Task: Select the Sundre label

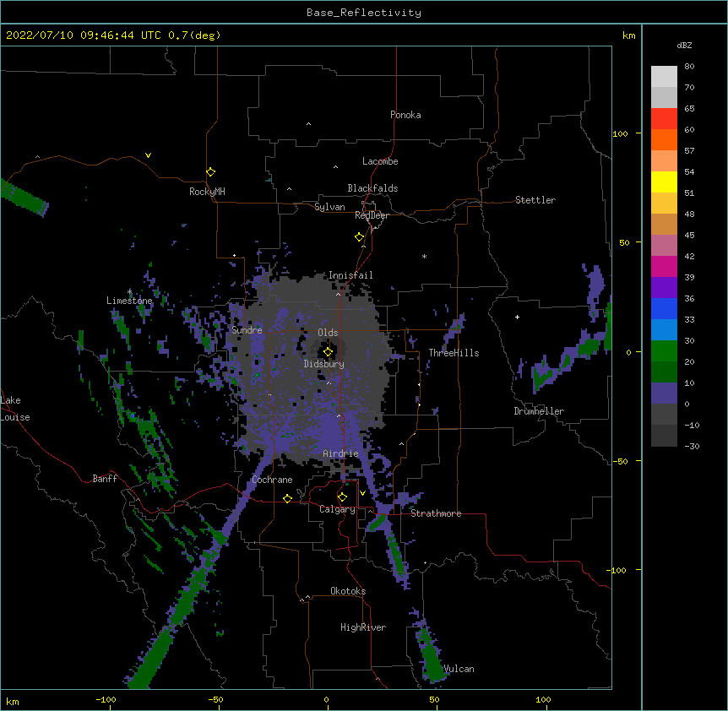Action: coord(247,330)
